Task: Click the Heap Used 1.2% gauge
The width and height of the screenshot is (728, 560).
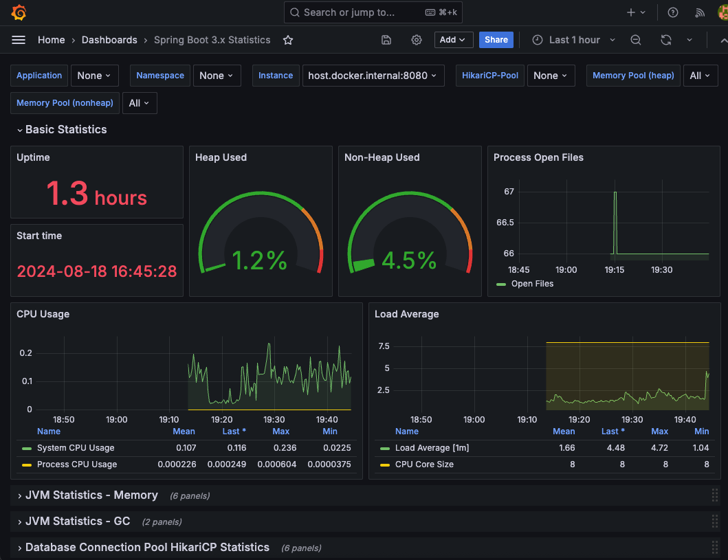Action: click(261, 233)
